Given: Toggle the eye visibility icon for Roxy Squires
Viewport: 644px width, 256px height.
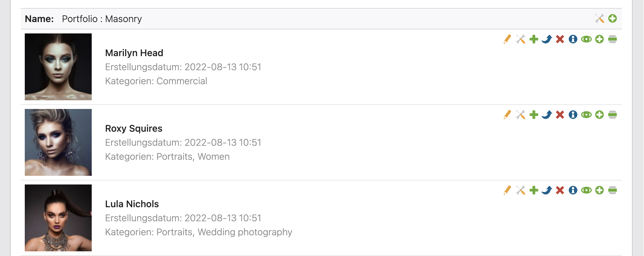Looking at the screenshot, I should (x=586, y=115).
